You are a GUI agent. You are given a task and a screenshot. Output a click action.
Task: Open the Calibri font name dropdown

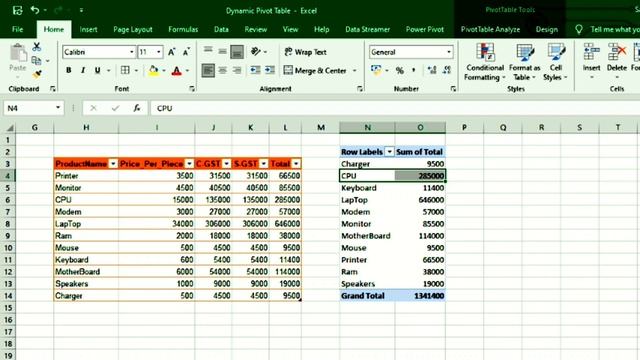point(132,52)
